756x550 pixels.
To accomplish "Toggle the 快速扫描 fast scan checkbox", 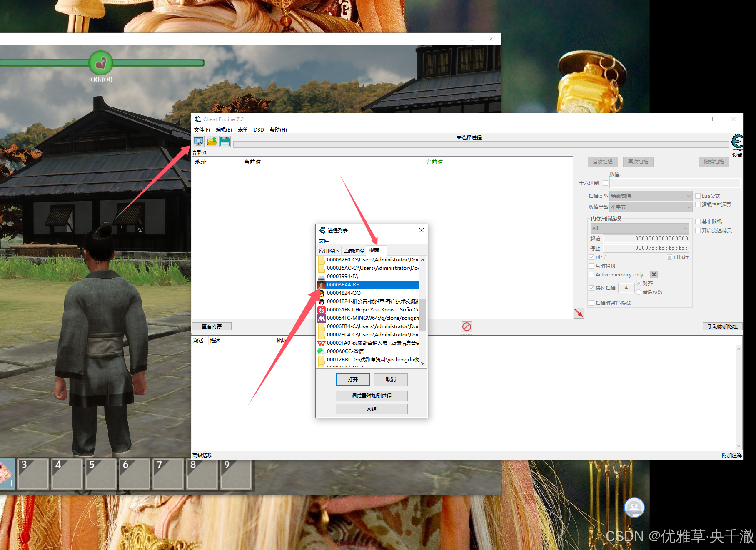I will click(592, 288).
